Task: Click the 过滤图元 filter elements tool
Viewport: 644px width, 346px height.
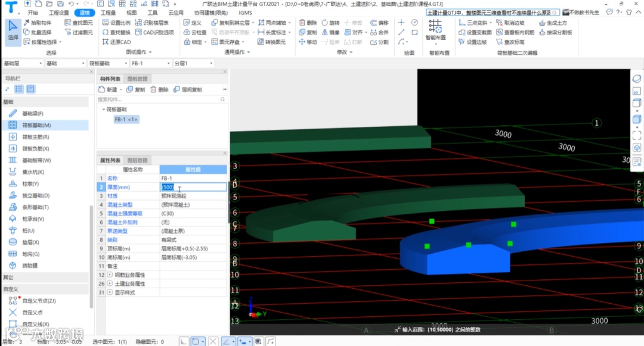Action: click(x=79, y=32)
